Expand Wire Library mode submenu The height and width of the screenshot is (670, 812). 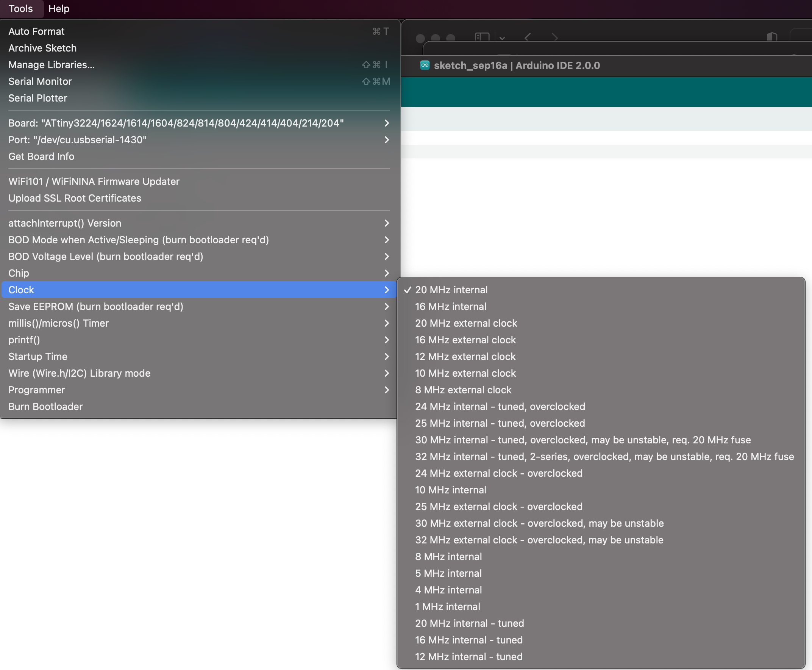(x=199, y=373)
